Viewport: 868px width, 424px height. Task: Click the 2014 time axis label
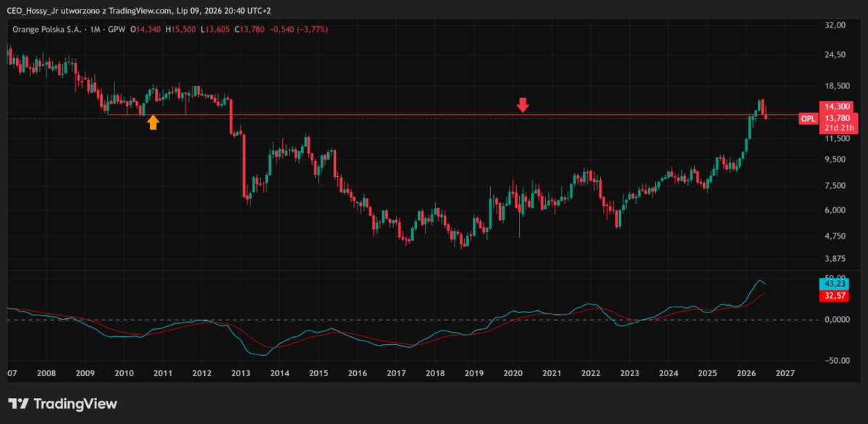pyautogui.click(x=279, y=373)
